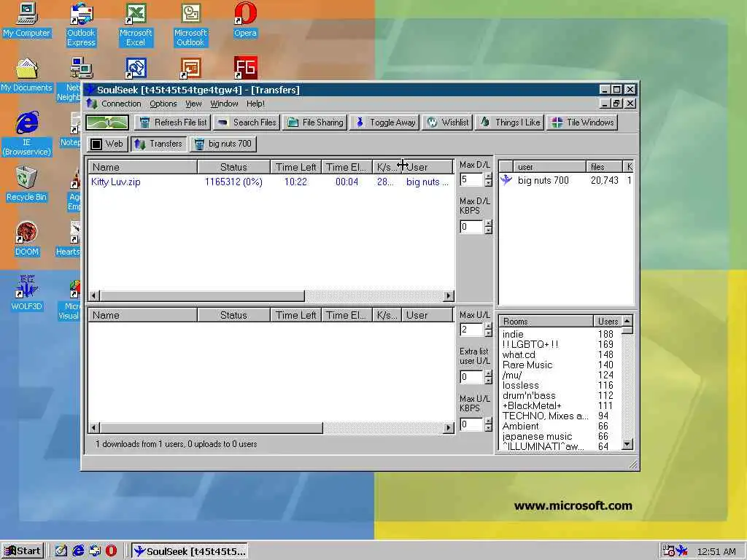This screenshot has height=560, width=747.
Task: Click Rooms list scroll down arrow
Action: click(x=627, y=444)
